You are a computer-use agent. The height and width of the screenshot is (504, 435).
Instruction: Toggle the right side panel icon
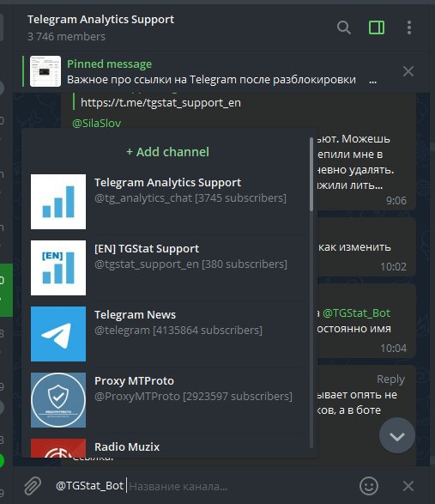(x=377, y=27)
